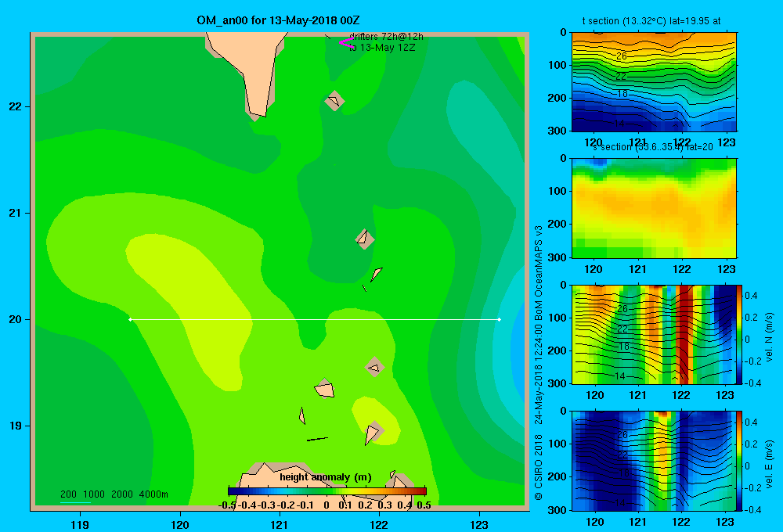Click latitude tick label 19 on main map
This screenshot has width=783, height=532.
point(16,426)
